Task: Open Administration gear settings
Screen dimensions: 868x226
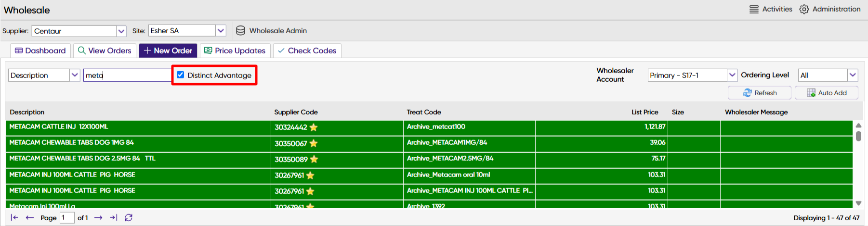Action: click(804, 9)
